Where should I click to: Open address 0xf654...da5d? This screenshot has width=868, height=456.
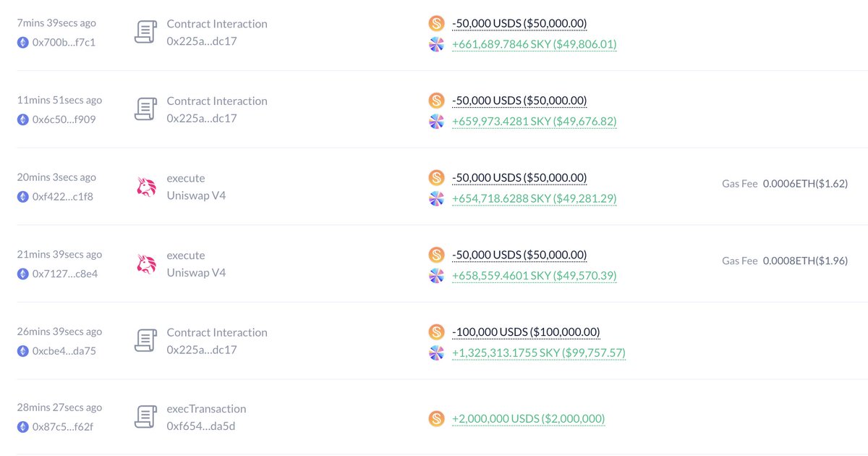(201, 426)
